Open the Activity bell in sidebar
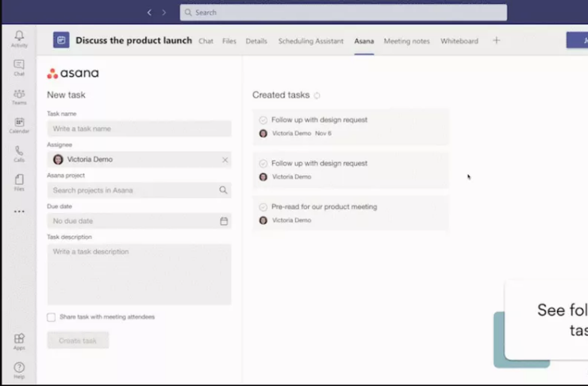Viewport: 588px width, 386px height. click(19, 39)
